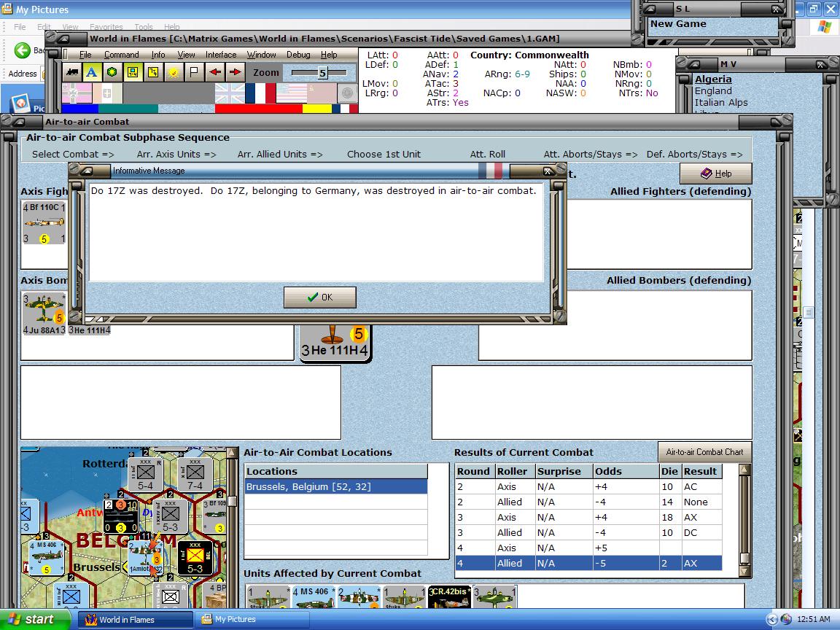Click the map panel vertical scrollbar thumb

[x=232, y=501]
